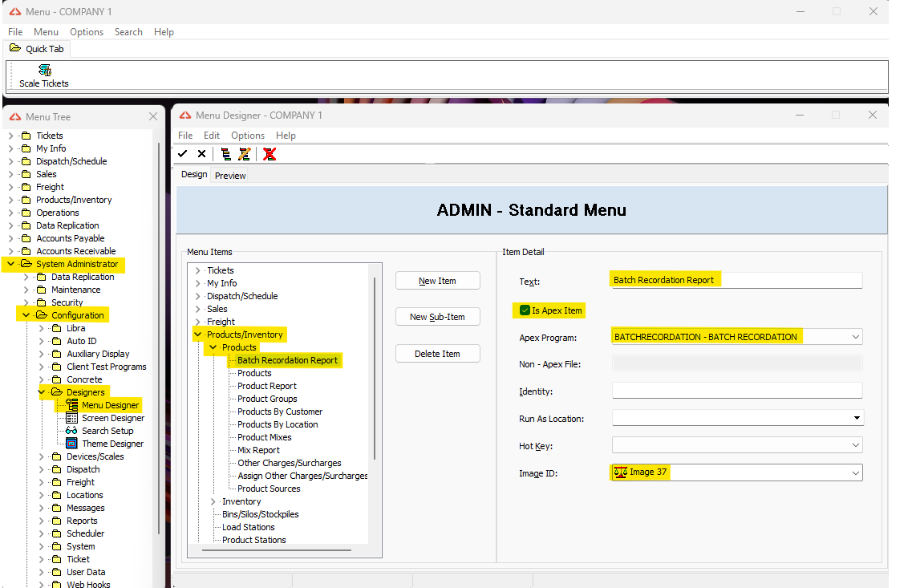Select Load Stations in Menu Items
This screenshot has height=588, width=916.
[249, 527]
